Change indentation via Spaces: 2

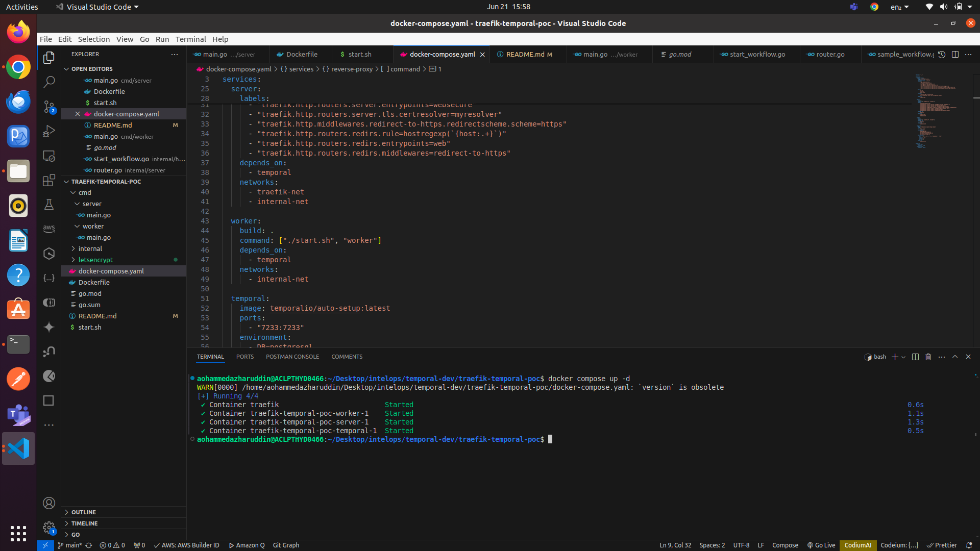click(712, 545)
